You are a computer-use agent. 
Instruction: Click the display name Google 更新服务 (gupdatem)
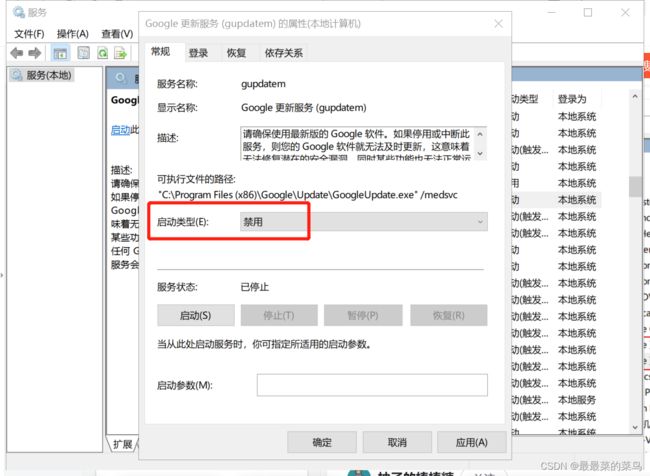tap(304, 108)
